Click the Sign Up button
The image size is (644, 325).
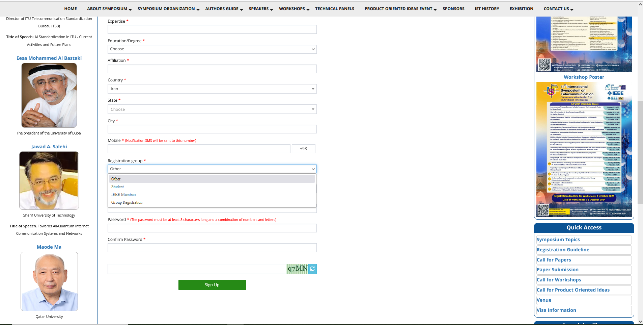tap(212, 285)
